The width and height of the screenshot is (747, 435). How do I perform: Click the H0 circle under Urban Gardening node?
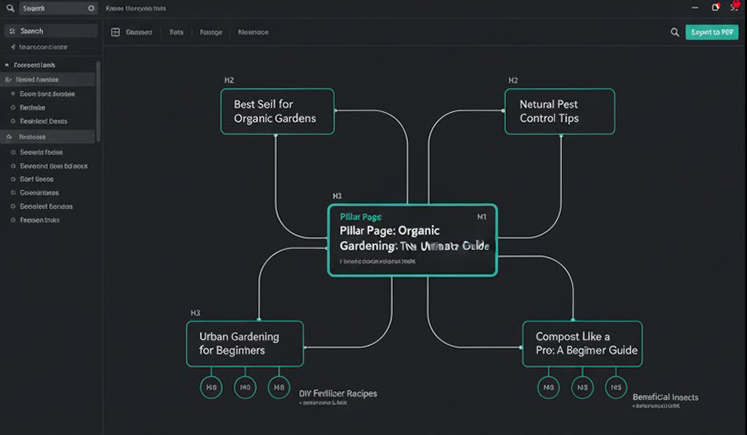point(211,387)
